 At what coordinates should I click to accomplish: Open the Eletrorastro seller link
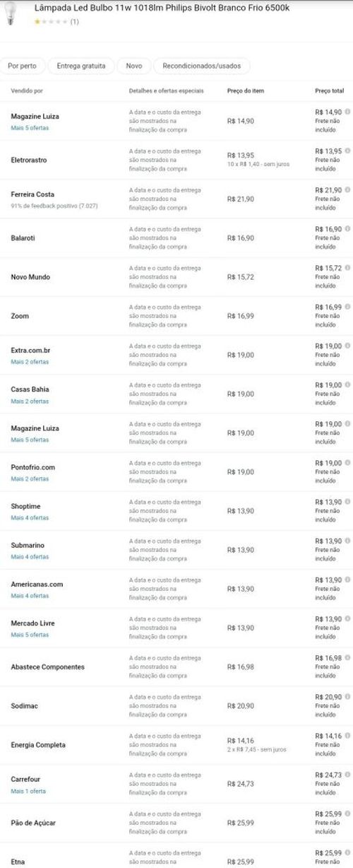click(29, 160)
